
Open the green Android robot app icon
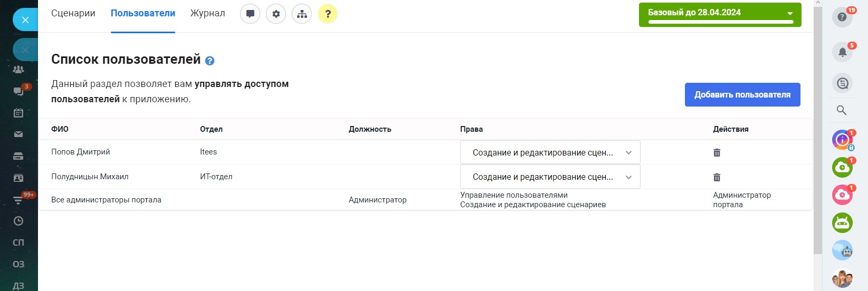(842, 223)
